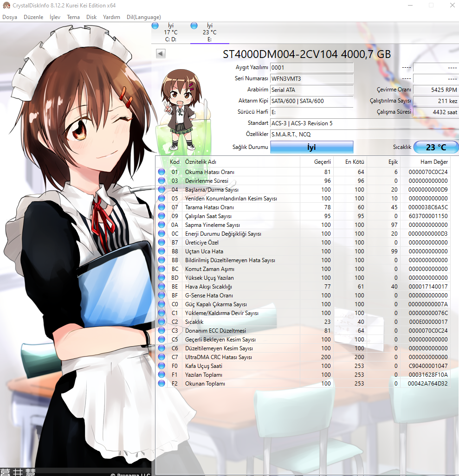
Task: Click status icon for Hava Akışı Sıcaklığı
Action: (x=162, y=286)
